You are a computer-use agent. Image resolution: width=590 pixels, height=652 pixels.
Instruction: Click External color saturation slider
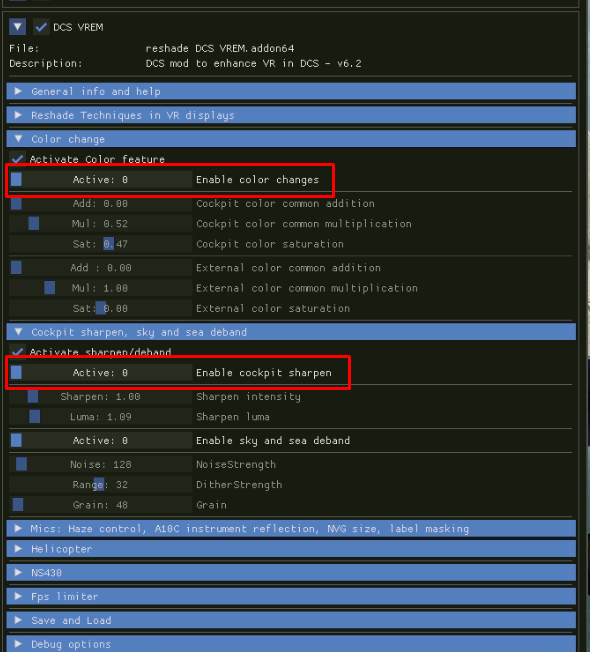[100, 308]
